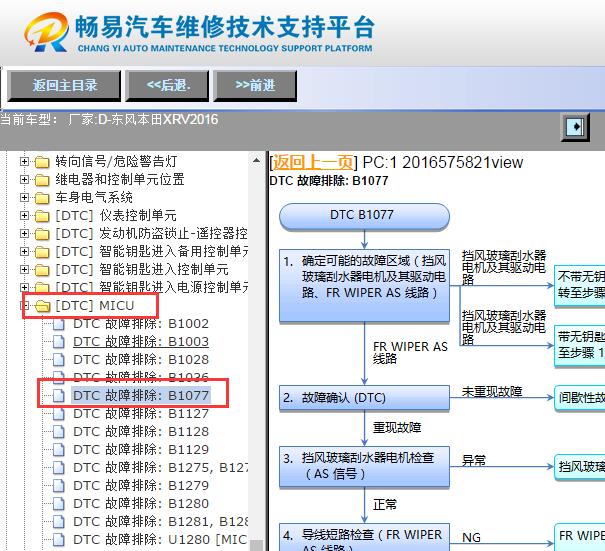Screen dimensions: 605x551
Task: Click the open [DTC] MICU folder icon
Action: pyautogui.click(x=42, y=306)
